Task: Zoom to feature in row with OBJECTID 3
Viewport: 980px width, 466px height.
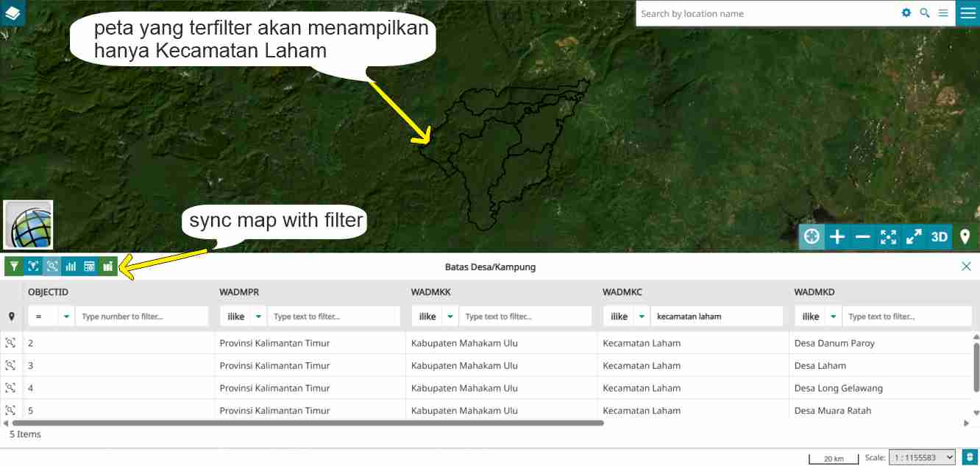Action: [x=10, y=365]
